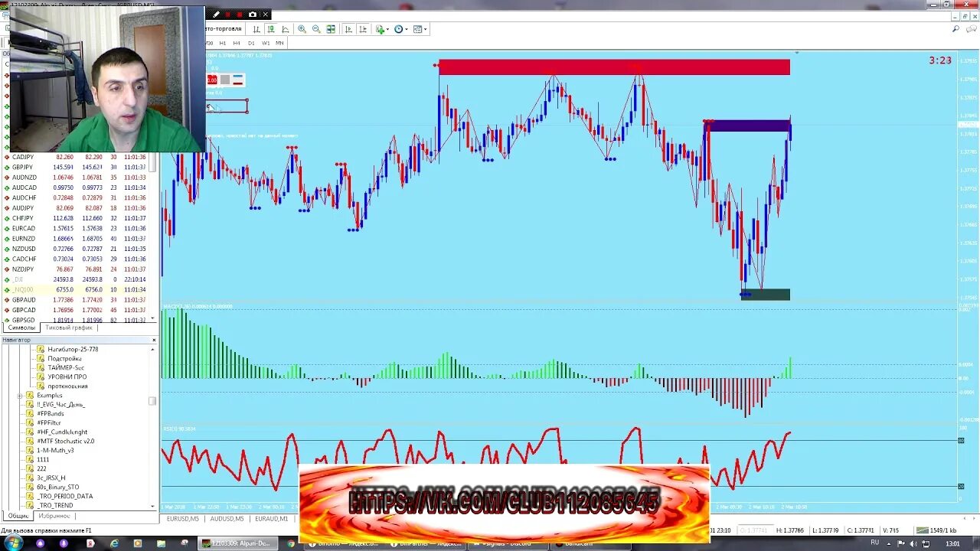Take a screenshot with camera icon

coord(253,14)
